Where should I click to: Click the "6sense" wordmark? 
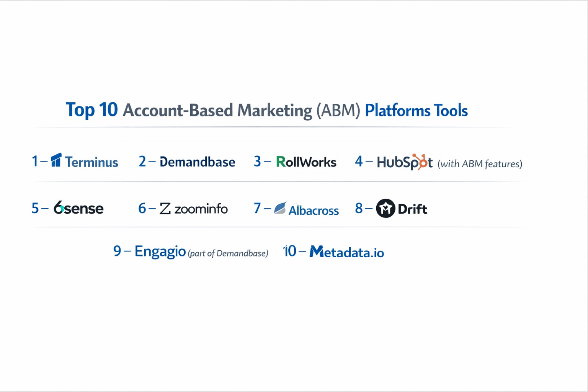pos(78,208)
